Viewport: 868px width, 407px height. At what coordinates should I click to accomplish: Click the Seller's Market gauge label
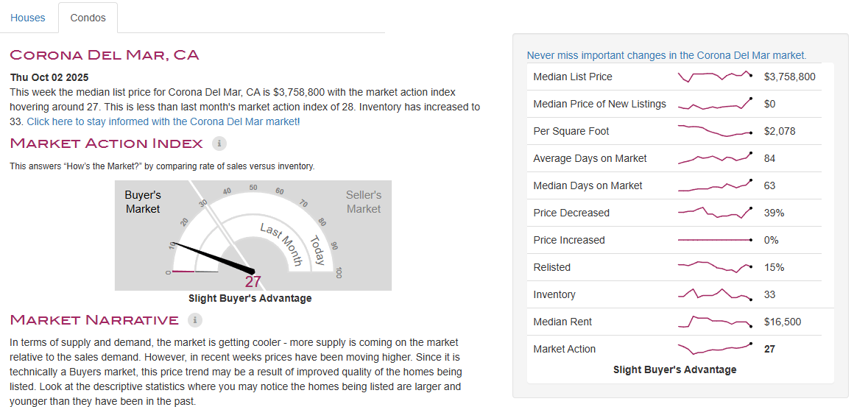pyautogui.click(x=364, y=202)
